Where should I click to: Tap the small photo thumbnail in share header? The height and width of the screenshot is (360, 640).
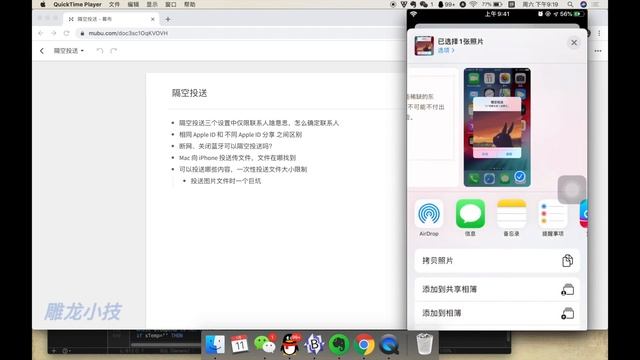point(424,45)
